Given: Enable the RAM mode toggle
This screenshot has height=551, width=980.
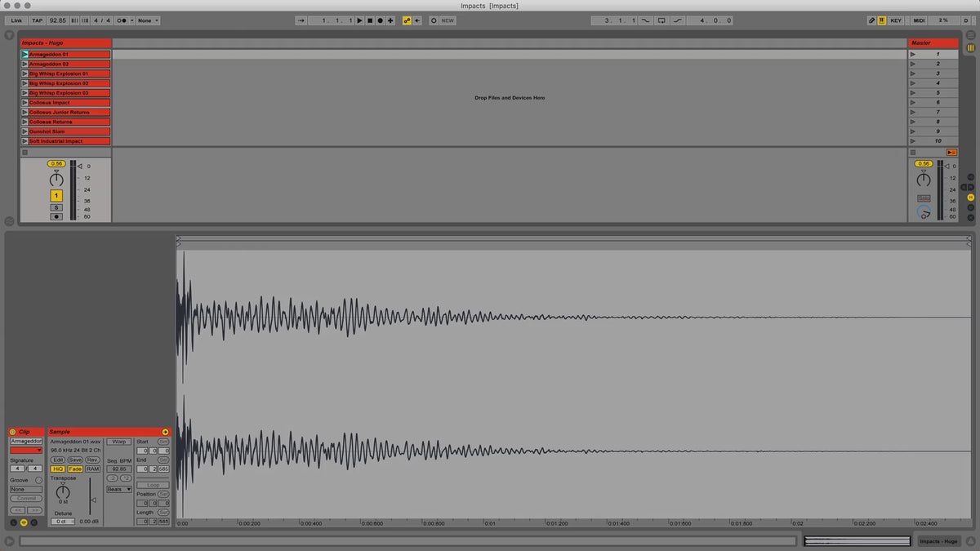Looking at the screenshot, I should click(92, 469).
